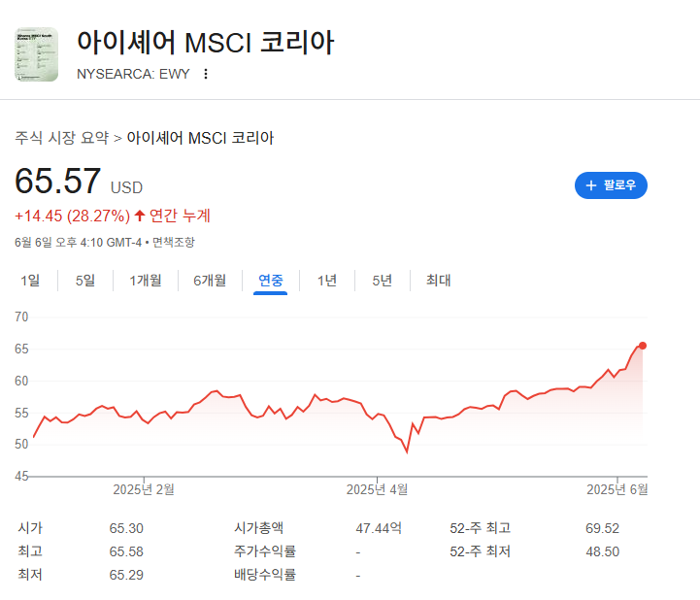Open the three-dot more options menu
The image size is (700, 600).
pos(206,74)
